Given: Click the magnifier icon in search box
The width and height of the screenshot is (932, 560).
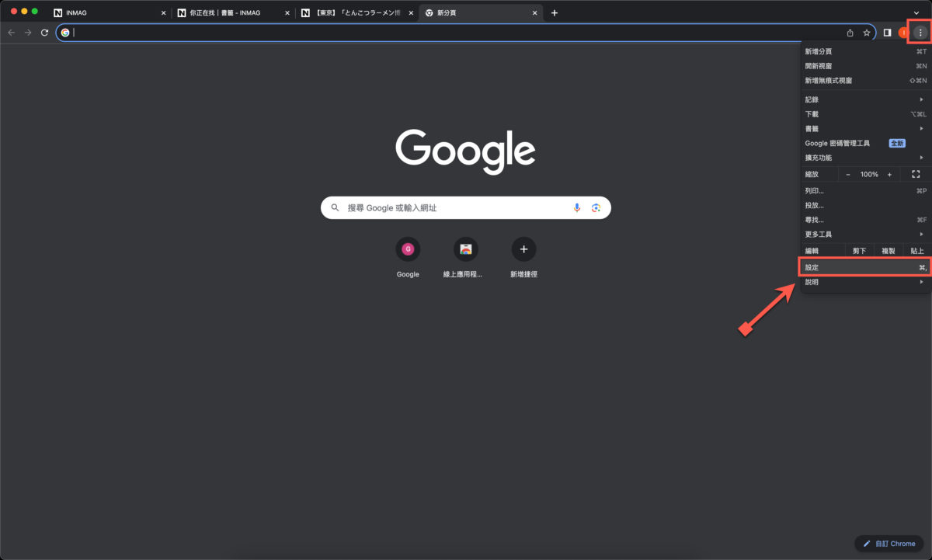Looking at the screenshot, I should [336, 207].
